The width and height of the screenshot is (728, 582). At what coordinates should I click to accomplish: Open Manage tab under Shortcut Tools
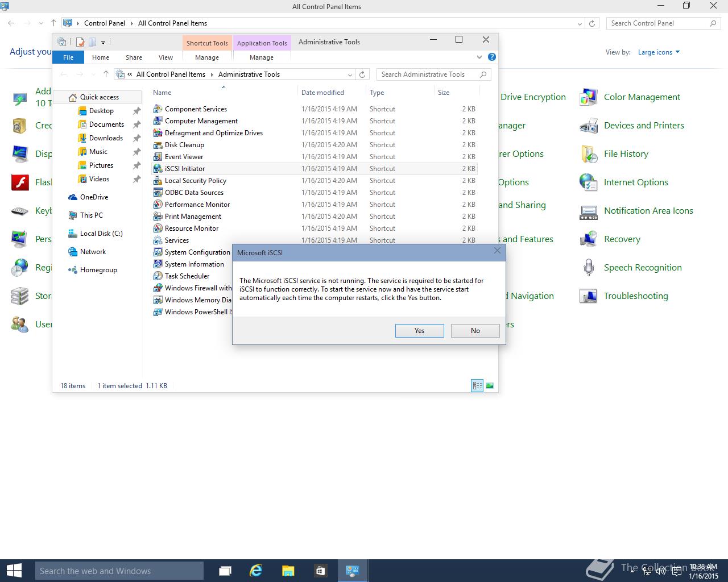point(207,57)
